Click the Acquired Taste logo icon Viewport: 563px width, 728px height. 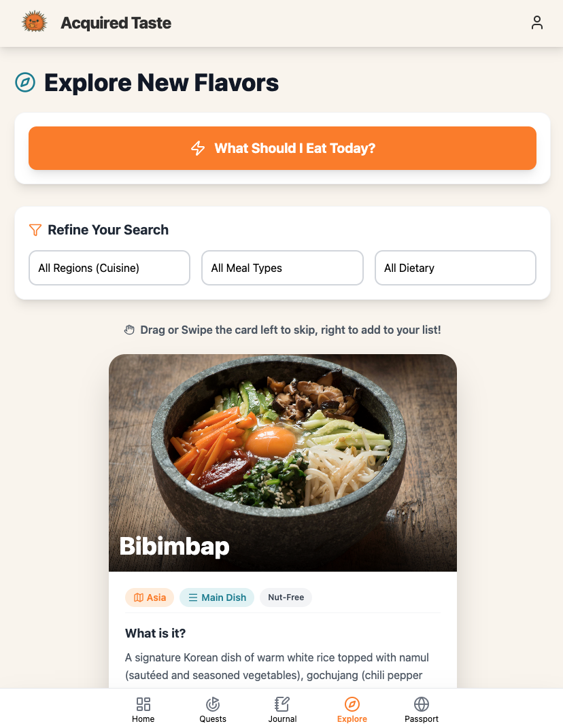point(34,21)
